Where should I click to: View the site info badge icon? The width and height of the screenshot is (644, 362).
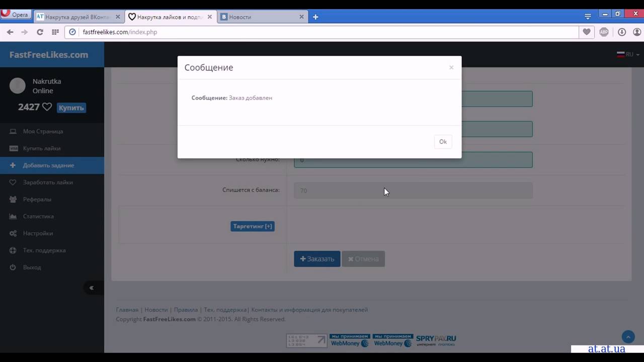tap(72, 32)
